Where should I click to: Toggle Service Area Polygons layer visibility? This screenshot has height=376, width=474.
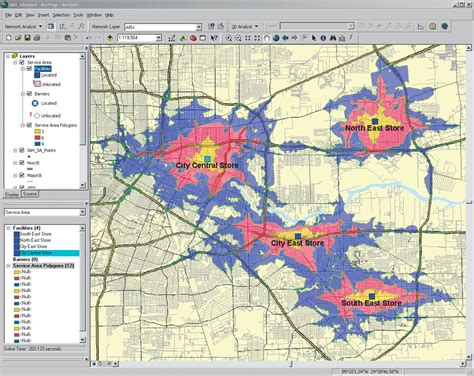click(x=29, y=125)
